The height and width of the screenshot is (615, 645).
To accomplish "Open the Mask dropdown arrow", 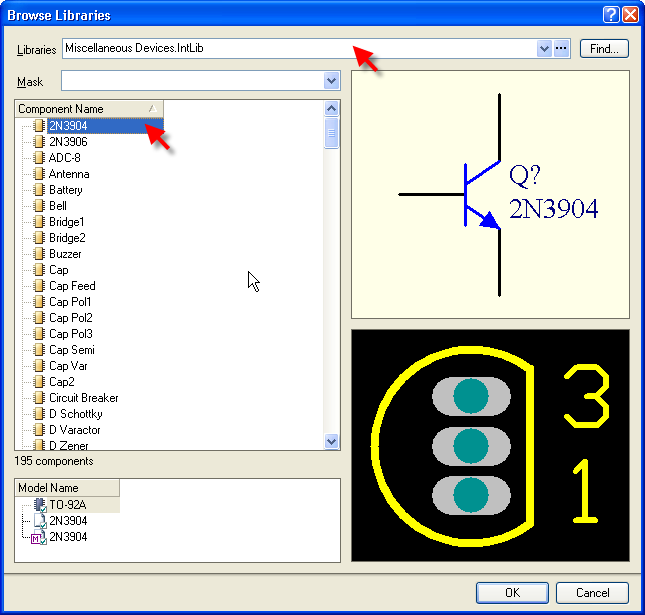I will click(331, 81).
